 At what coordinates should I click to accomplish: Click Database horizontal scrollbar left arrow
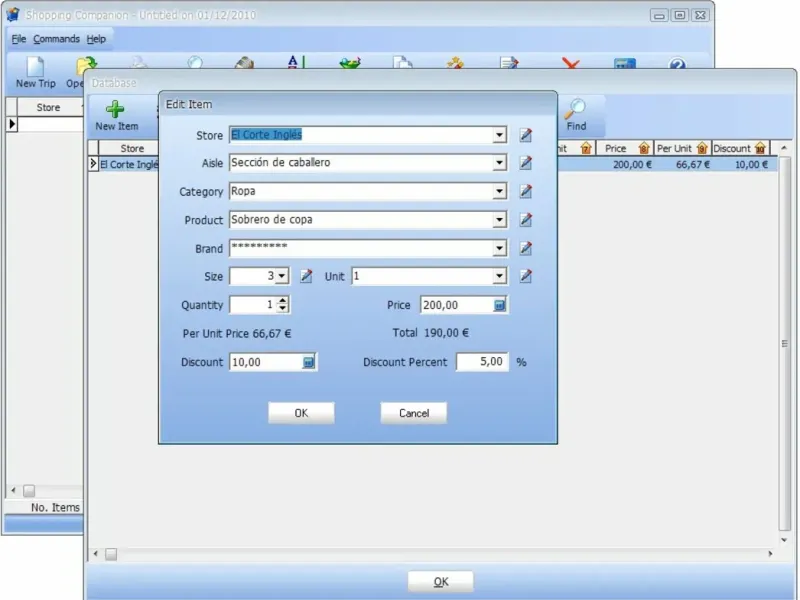click(x=95, y=554)
